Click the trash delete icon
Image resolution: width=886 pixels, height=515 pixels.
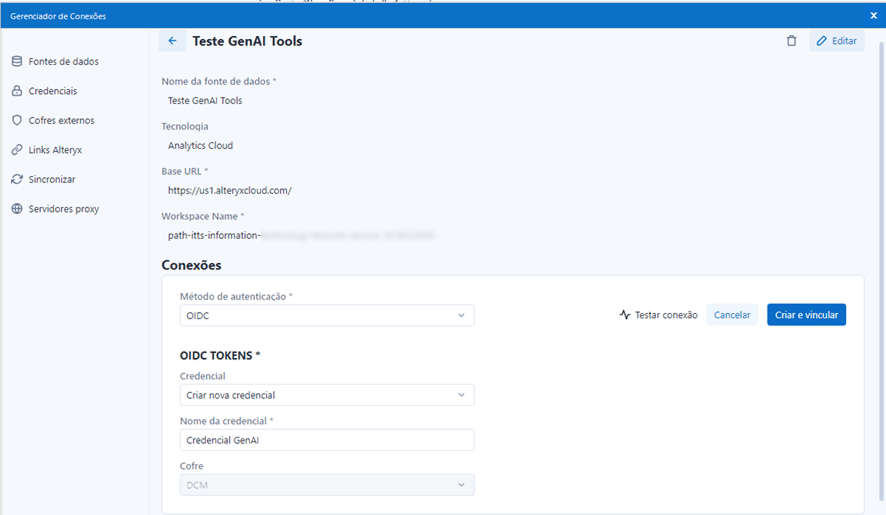pyautogui.click(x=792, y=41)
